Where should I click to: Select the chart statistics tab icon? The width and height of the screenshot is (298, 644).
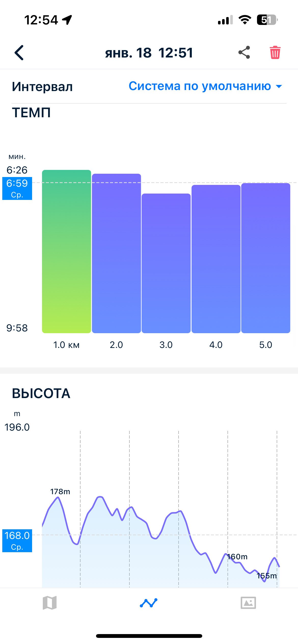(149, 603)
